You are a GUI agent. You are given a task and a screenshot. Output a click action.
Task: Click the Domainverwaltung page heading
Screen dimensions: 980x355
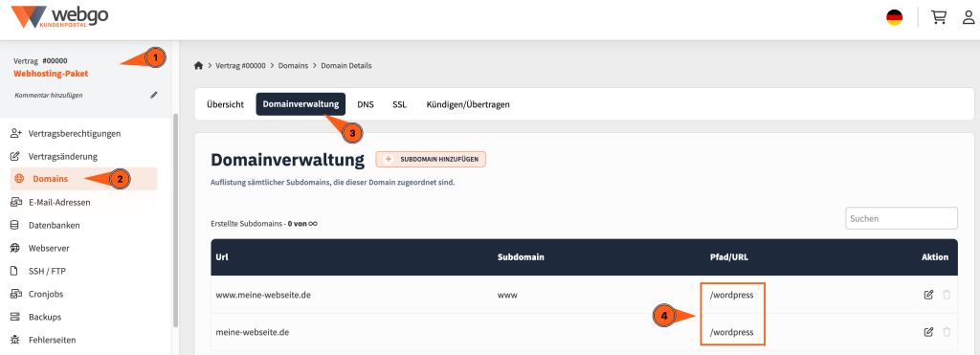287,160
